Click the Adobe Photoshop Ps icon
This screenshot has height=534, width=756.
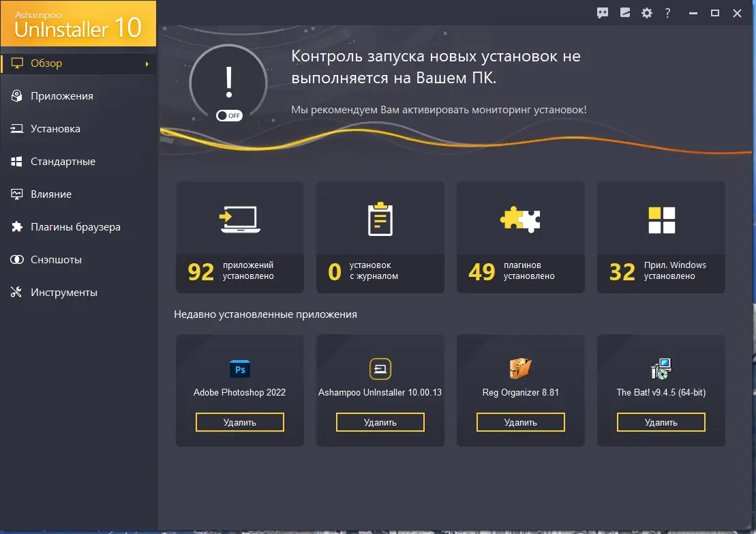[240, 370]
